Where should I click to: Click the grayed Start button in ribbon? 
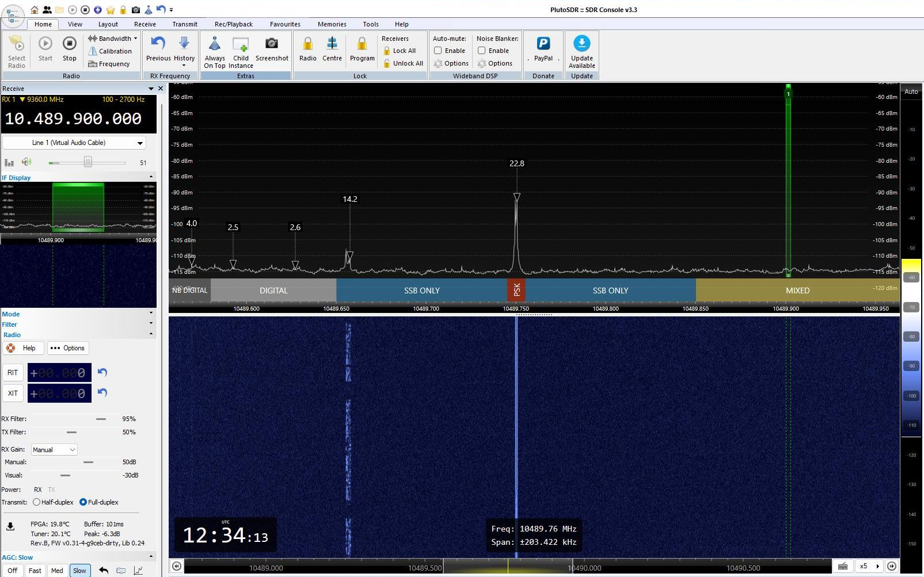[45, 48]
